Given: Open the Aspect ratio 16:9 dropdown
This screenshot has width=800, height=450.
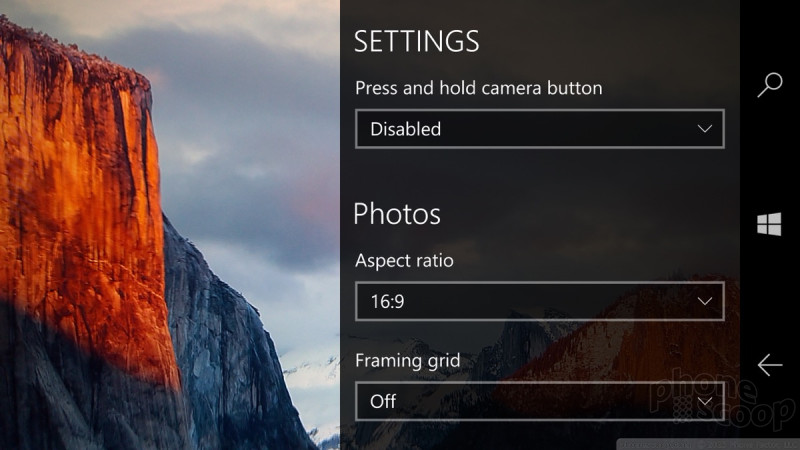Looking at the screenshot, I should (540, 302).
